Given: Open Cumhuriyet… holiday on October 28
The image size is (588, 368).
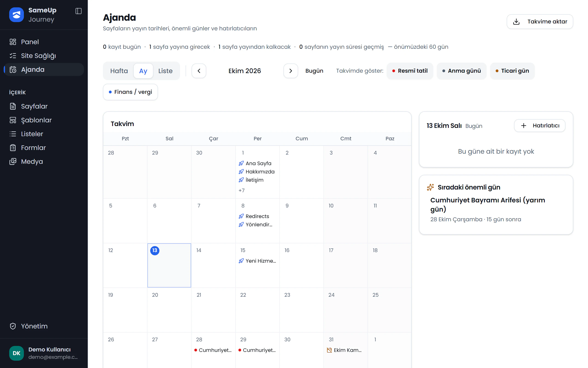Looking at the screenshot, I should (213, 350).
